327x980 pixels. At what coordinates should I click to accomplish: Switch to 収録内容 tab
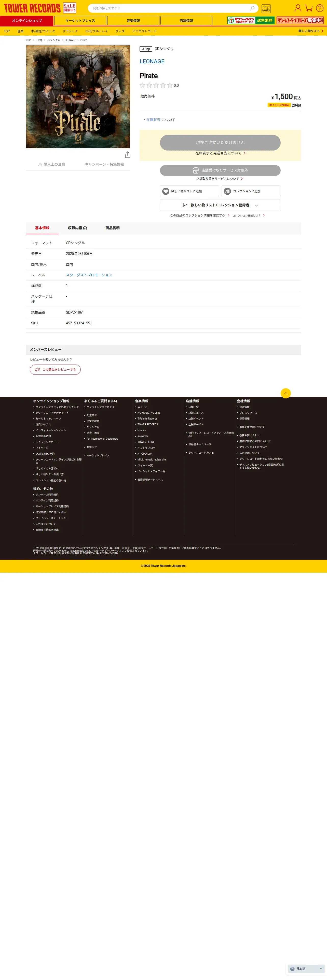[77, 228]
